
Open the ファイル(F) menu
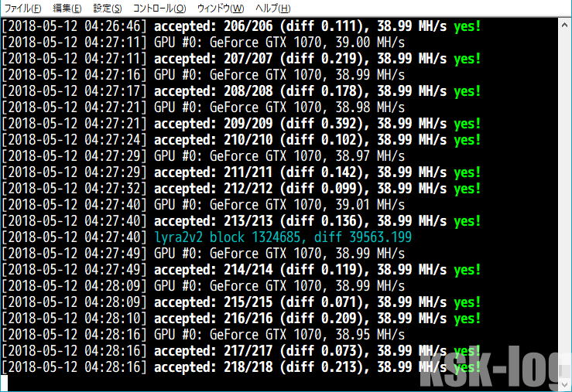(22, 8)
